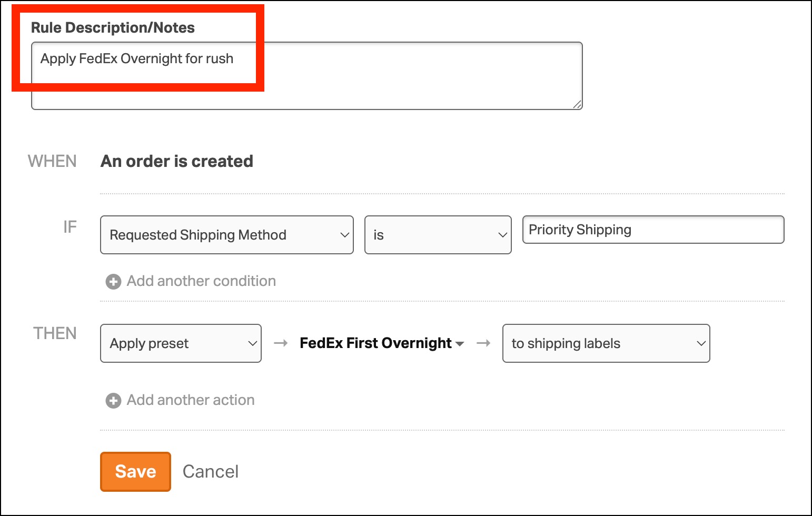812x516 pixels.
Task: Click the plus icon beside Add another action
Action: (113, 401)
